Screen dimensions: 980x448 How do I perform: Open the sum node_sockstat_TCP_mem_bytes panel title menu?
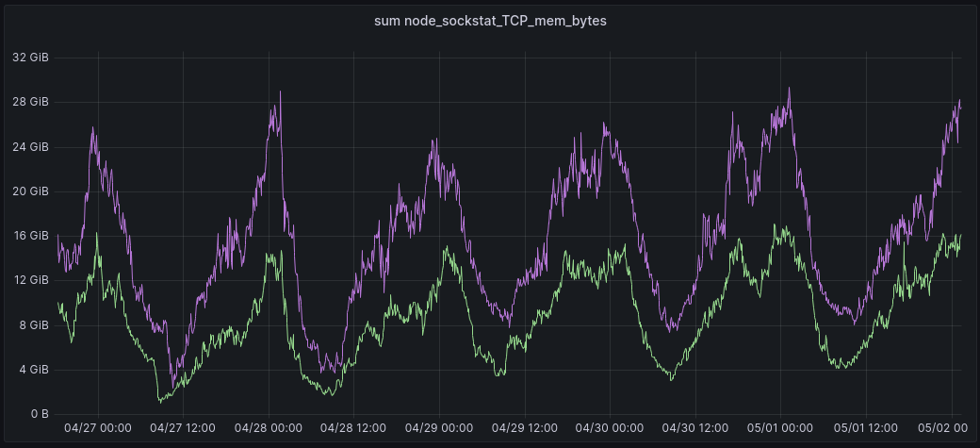[490, 21]
